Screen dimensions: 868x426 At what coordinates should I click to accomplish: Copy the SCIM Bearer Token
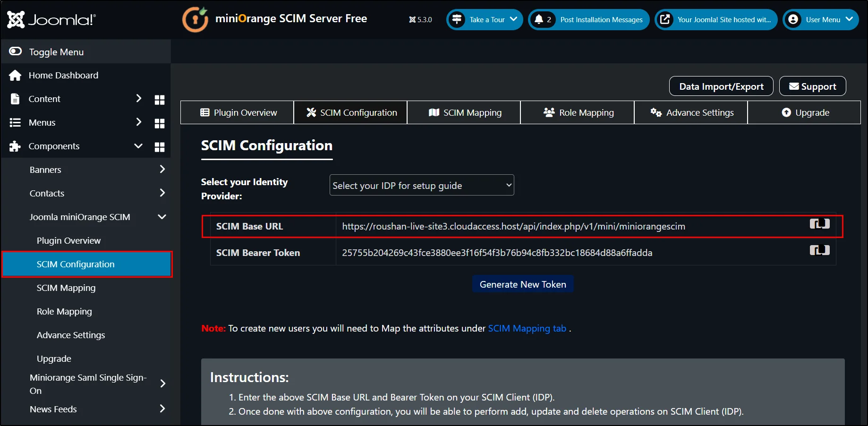tap(820, 250)
